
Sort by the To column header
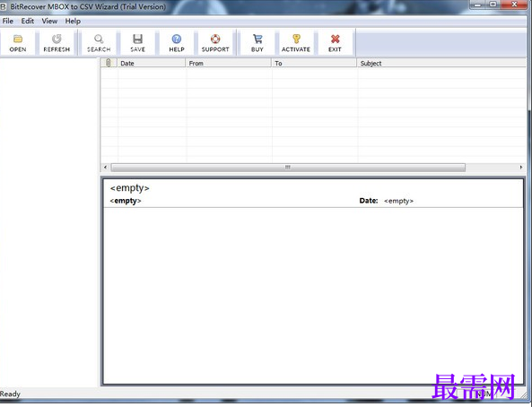click(x=314, y=63)
